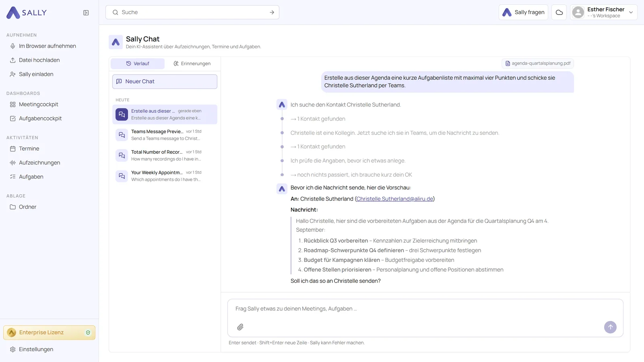Image resolution: width=644 pixels, height=362 pixels.
Task: Click 'Soll ich das so an Christelle senden?'
Action: [336, 281]
